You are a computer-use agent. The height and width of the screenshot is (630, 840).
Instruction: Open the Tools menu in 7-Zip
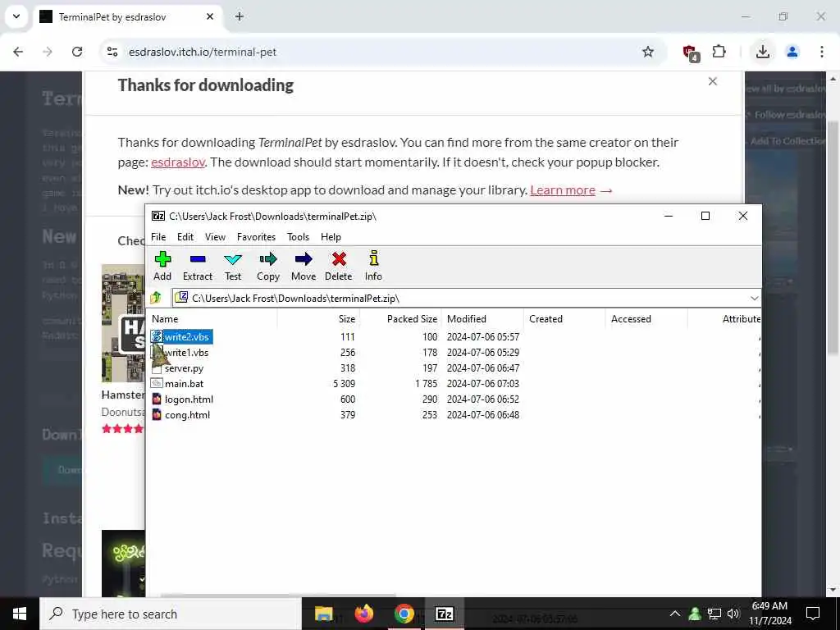pyautogui.click(x=298, y=237)
